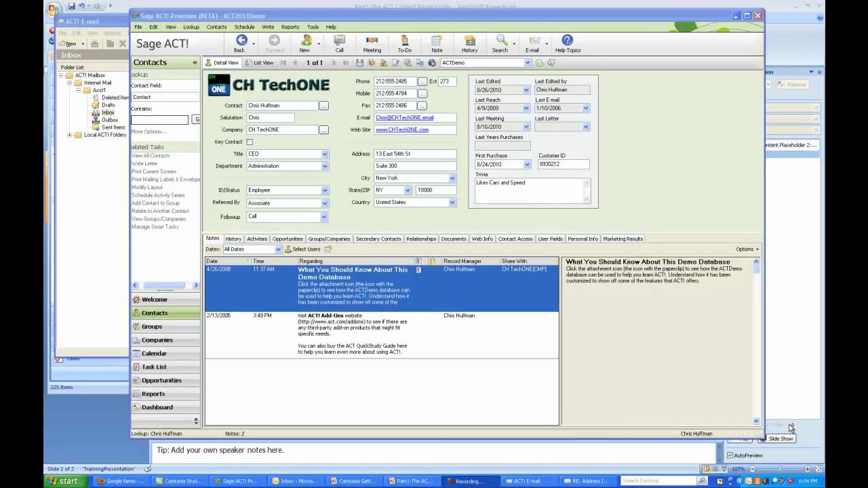Open Task List in navigation bar

(165, 367)
